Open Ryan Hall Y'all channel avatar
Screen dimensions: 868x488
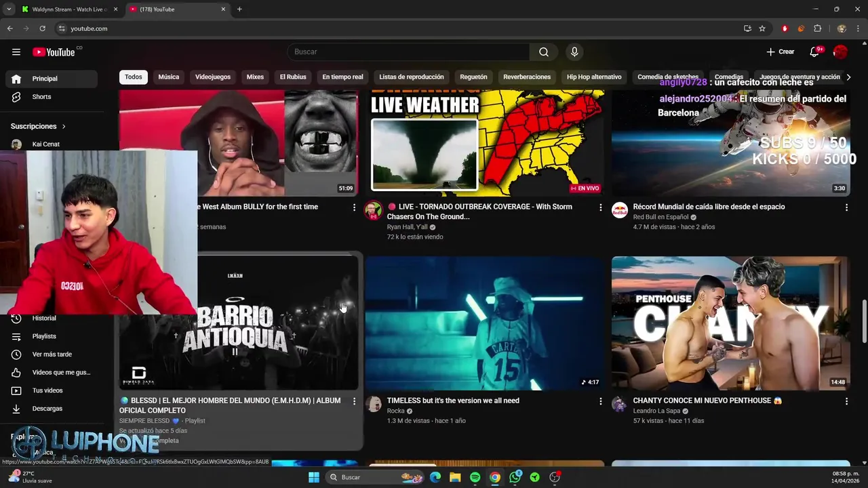click(374, 211)
